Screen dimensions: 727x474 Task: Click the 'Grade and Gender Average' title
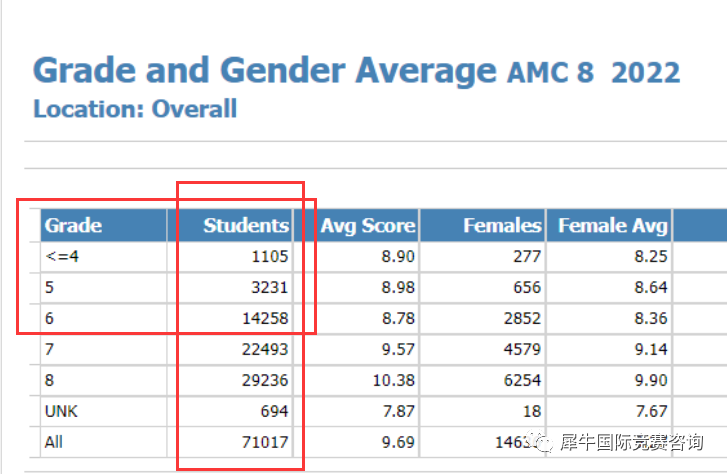click(x=265, y=71)
